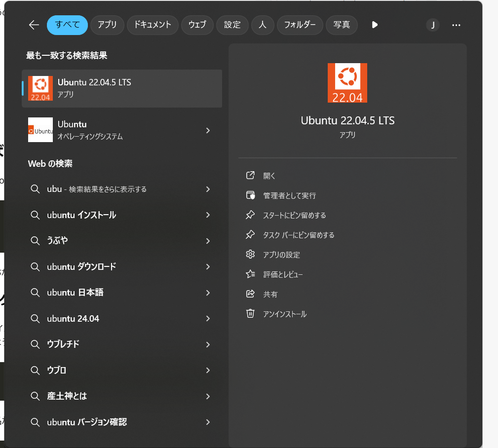Select ubuntu 日本語 web suggestion

coord(122,293)
